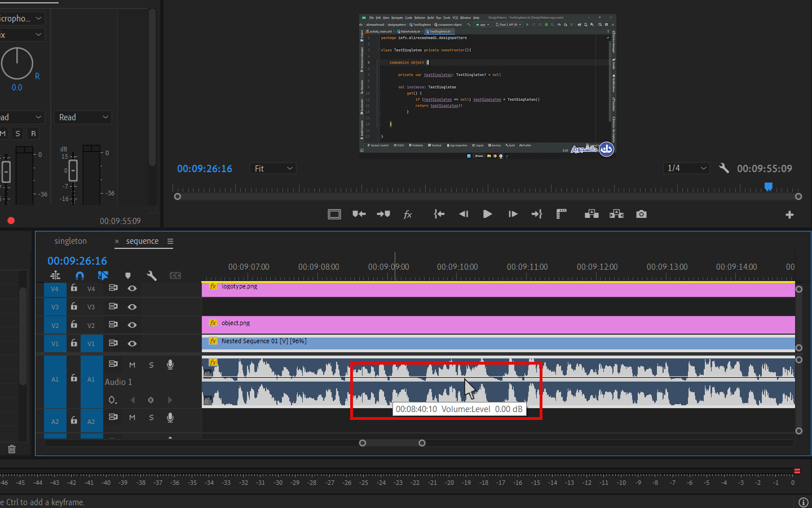Viewport: 812px width, 508px height.
Task: Open the sequence panel menu
Action: coord(170,241)
